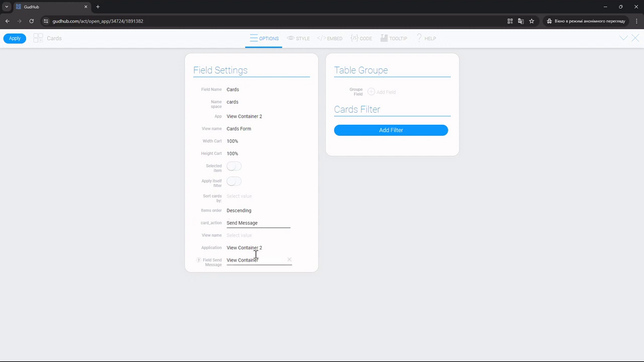
Task: Go back in browser history
Action: click(x=7, y=21)
